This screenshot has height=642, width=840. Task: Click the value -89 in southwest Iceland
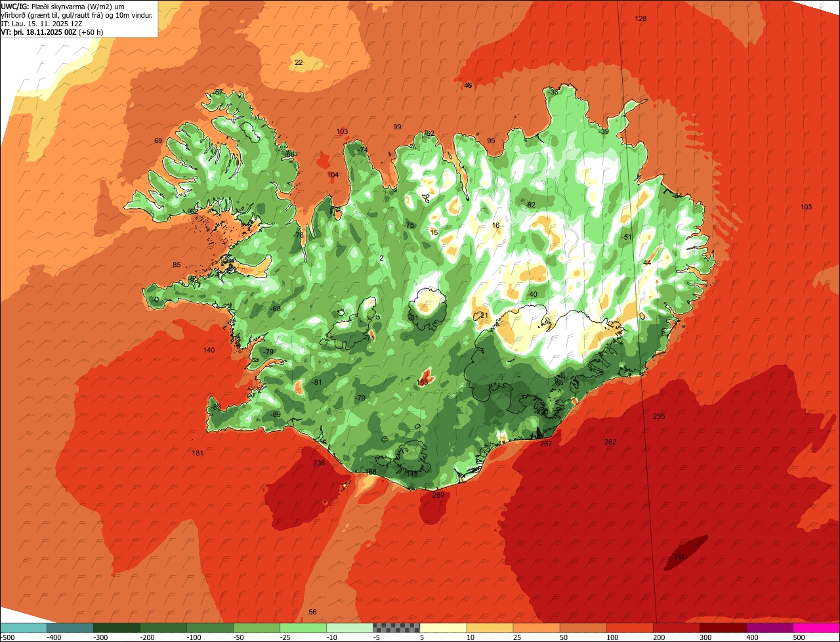(275, 414)
